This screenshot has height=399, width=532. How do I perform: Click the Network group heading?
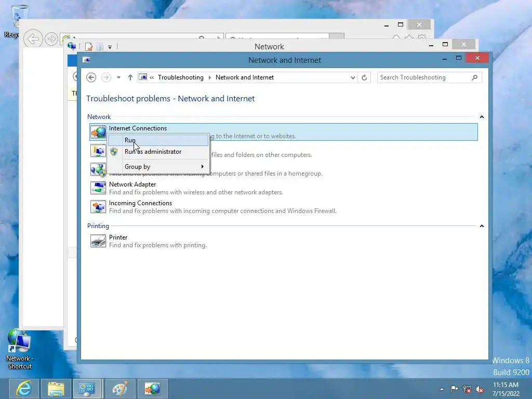(x=99, y=117)
